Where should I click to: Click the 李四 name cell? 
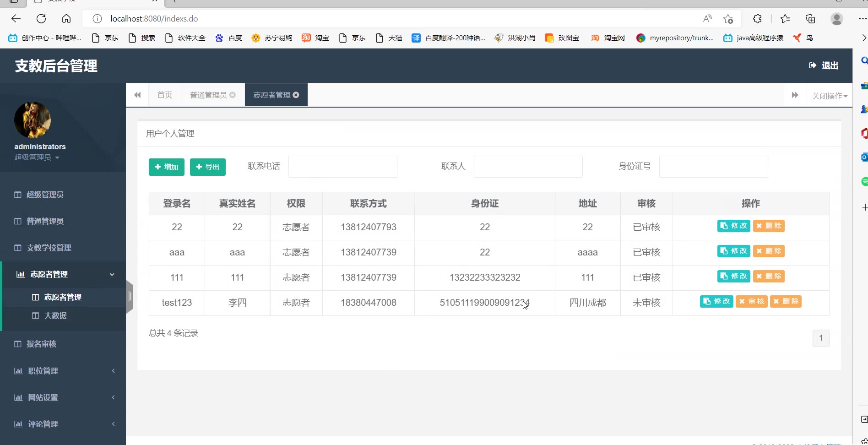point(237,303)
